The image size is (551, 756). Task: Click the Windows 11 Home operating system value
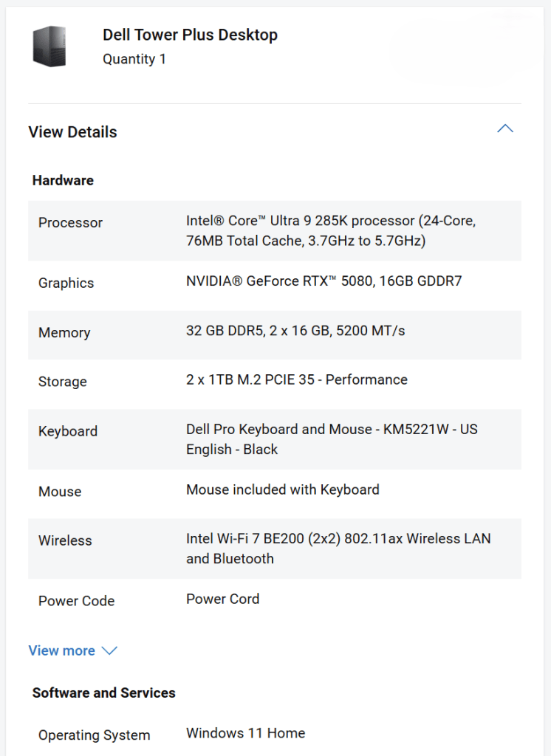[x=245, y=733]
